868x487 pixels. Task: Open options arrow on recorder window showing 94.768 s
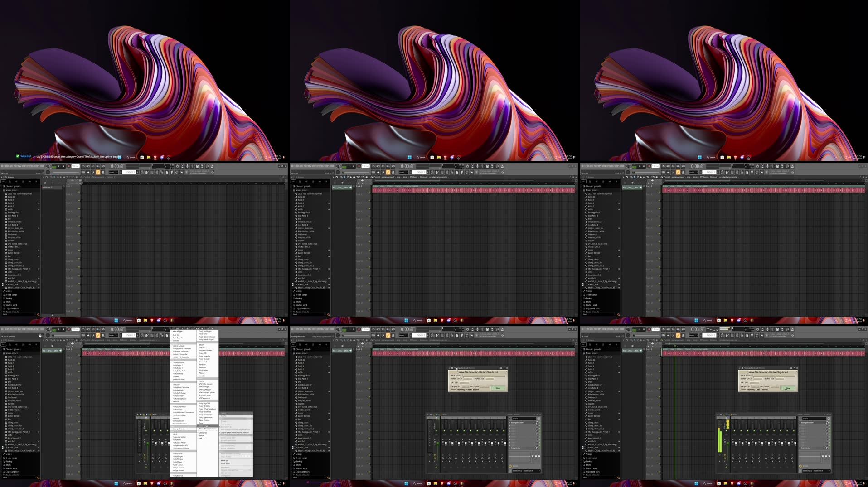click(x=449, y=368)
